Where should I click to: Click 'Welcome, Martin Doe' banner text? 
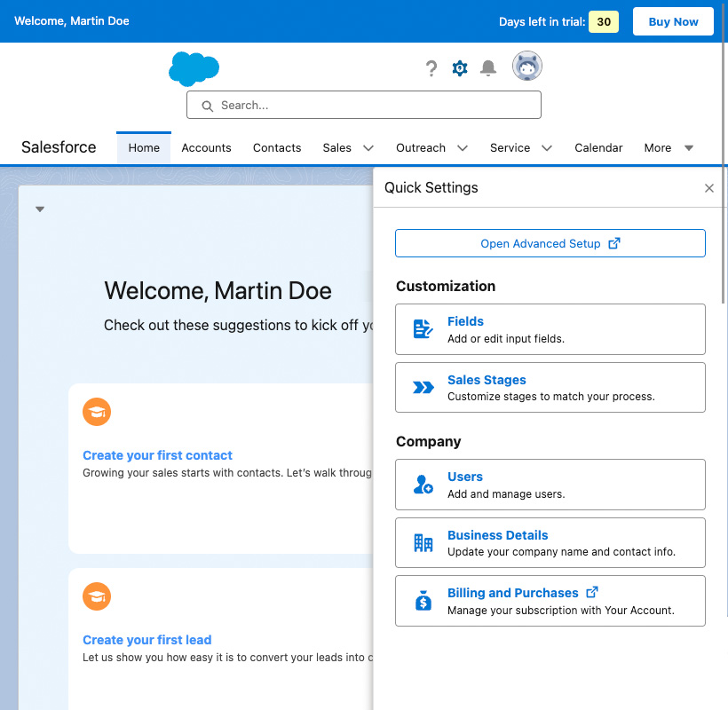(x=72, y=21)
